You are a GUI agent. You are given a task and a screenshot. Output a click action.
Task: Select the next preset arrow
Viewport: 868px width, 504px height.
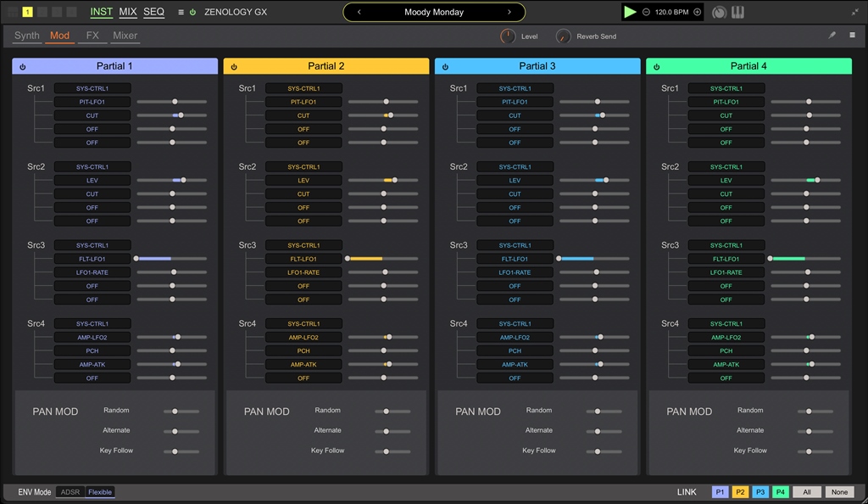point(509,13)
